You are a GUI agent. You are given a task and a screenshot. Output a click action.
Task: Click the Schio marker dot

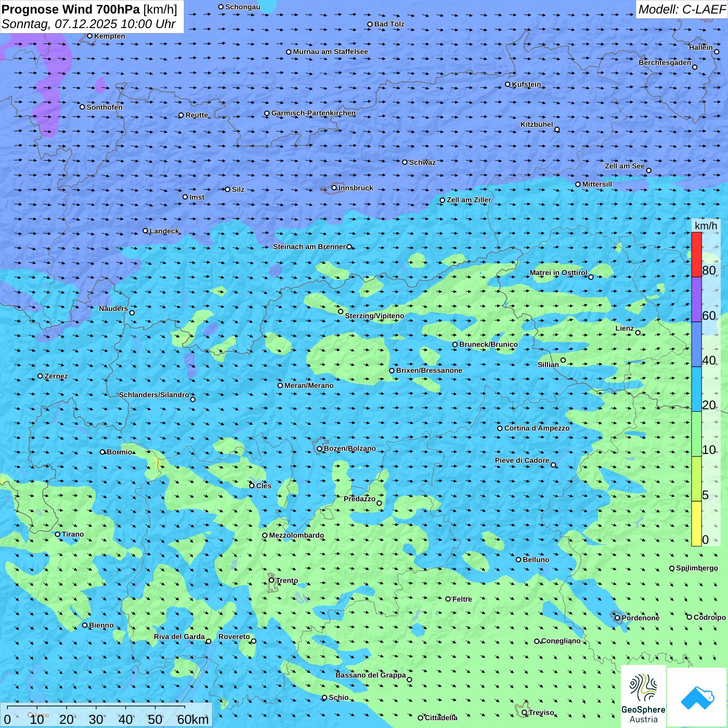click(324, 698)
